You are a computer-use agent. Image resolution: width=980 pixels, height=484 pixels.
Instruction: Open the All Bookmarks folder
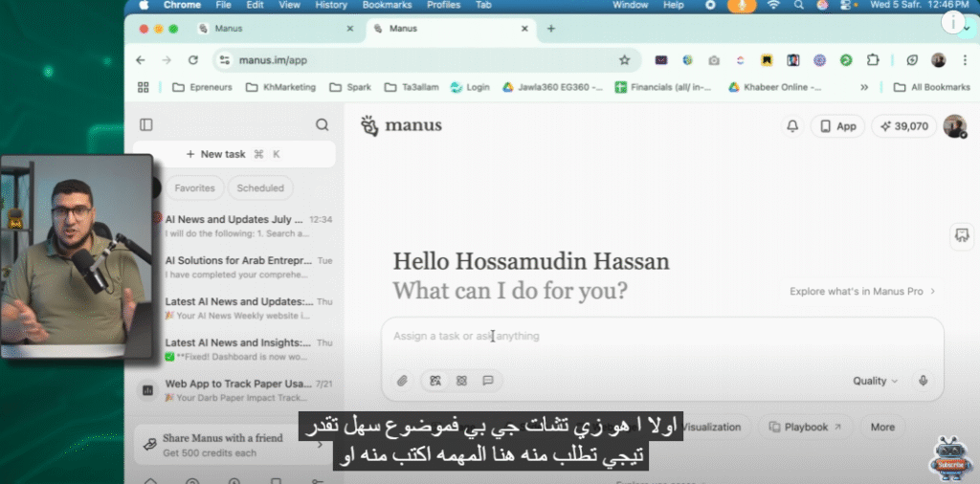point(932,87)
